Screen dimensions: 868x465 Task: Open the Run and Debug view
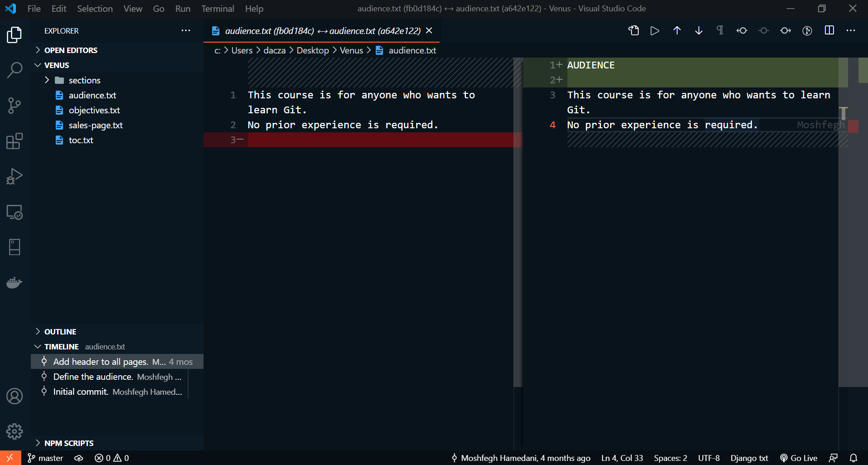[15, 176]
